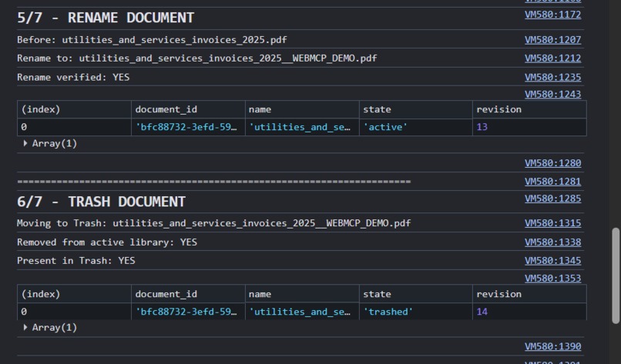621x364 pixels.
Task: Open source link VM580:1315
Action: tap(552, 223)
